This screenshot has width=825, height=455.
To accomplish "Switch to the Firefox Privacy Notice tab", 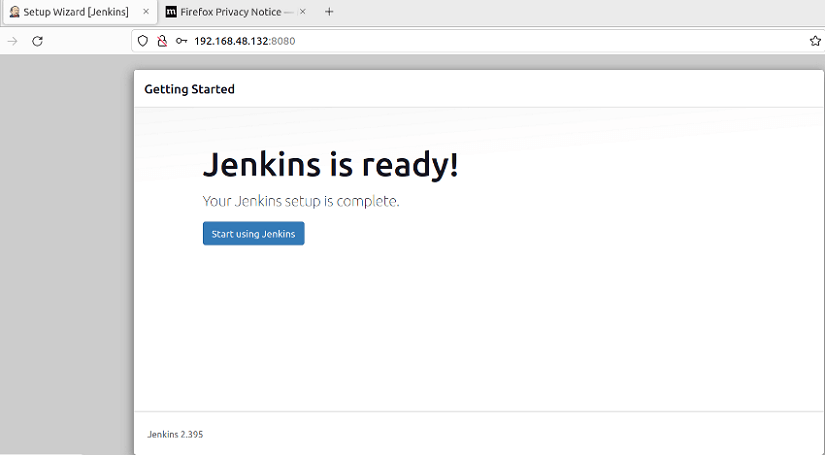I will point(236,12).
